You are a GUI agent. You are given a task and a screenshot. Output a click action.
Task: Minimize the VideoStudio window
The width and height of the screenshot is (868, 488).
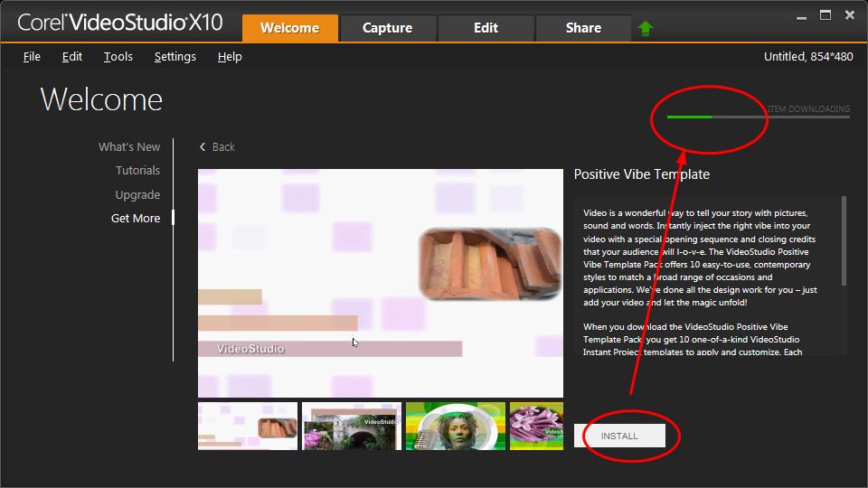[801, 16]
